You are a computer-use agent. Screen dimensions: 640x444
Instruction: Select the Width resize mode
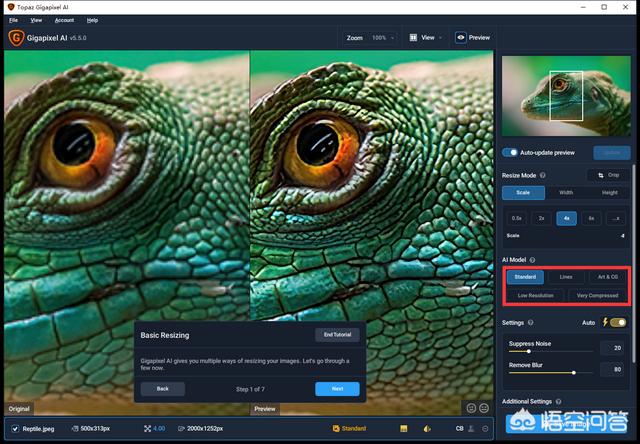coord(566,193)
